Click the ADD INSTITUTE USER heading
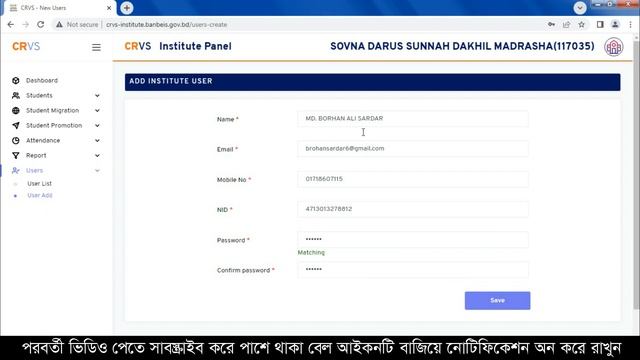This screenshot has width=640, height=360. 171,81
